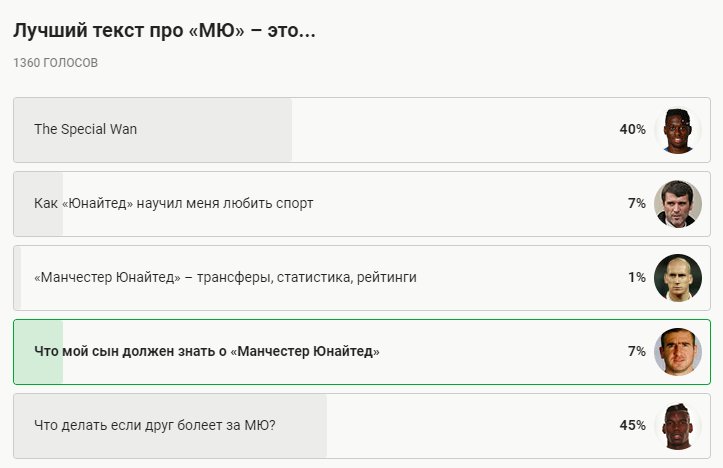
Task: Click the 7% on the green highlighted row
Action: pyautogui.click(x=637, y=352)
